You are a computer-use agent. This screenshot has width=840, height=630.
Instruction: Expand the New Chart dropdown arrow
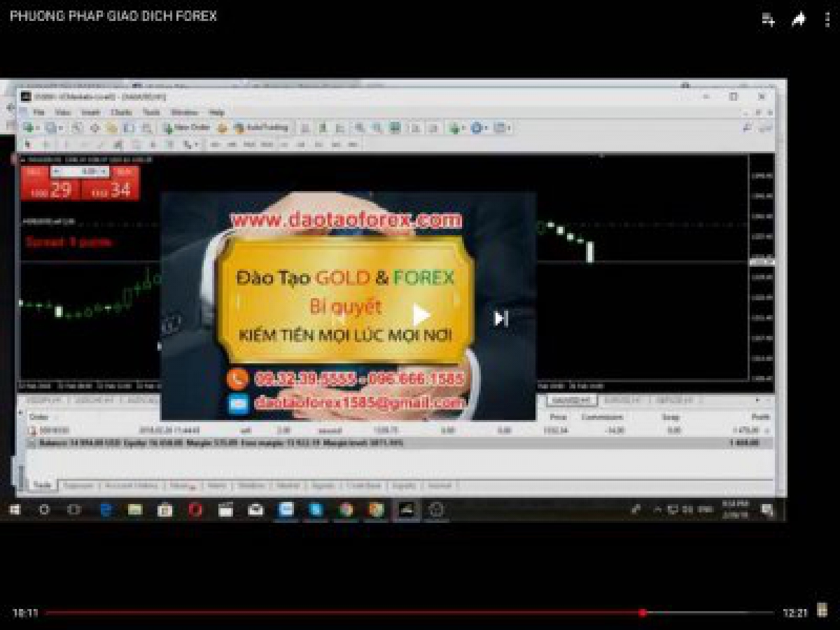click(x=38, y=128)
